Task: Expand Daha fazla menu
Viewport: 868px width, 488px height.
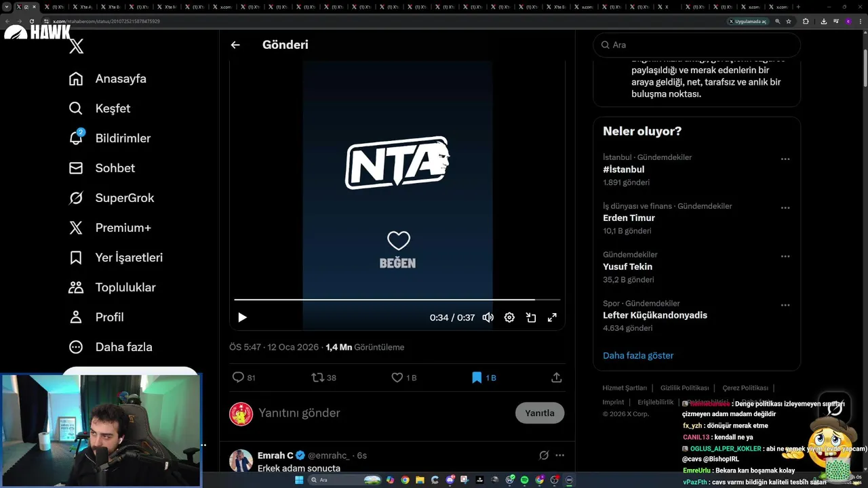Action: (111, 347)
